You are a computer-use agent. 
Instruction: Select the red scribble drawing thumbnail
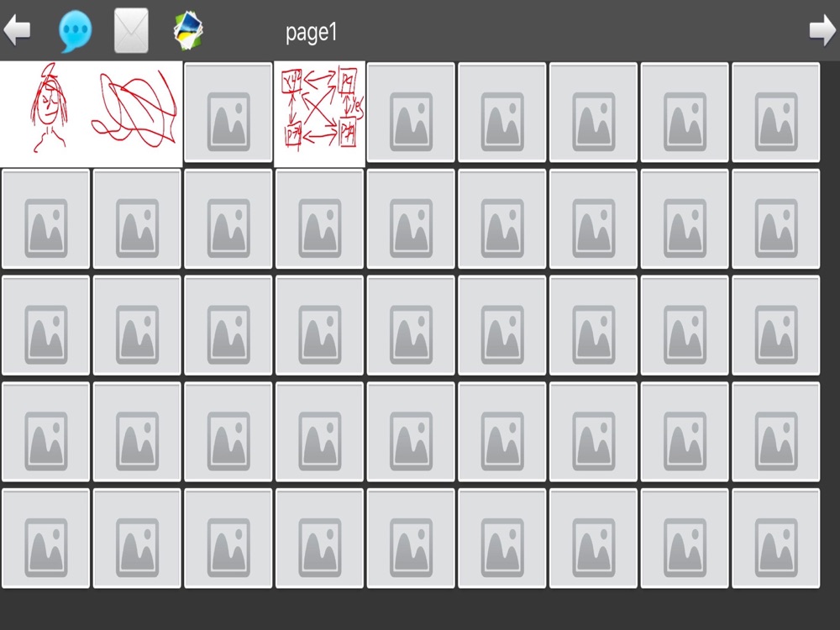137,113
